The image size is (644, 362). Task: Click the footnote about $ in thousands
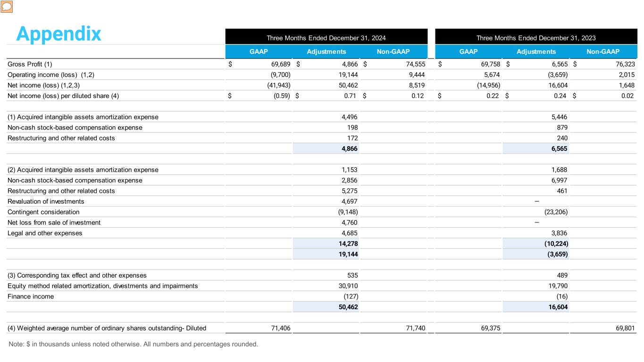(x=133, y=344)
